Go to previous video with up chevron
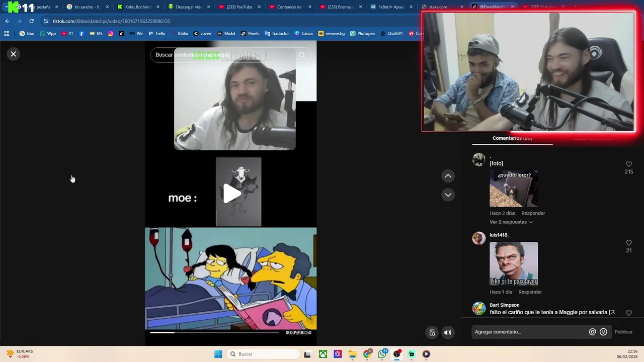Viewport: 644px width, 362px height. (x=448, y=176)
